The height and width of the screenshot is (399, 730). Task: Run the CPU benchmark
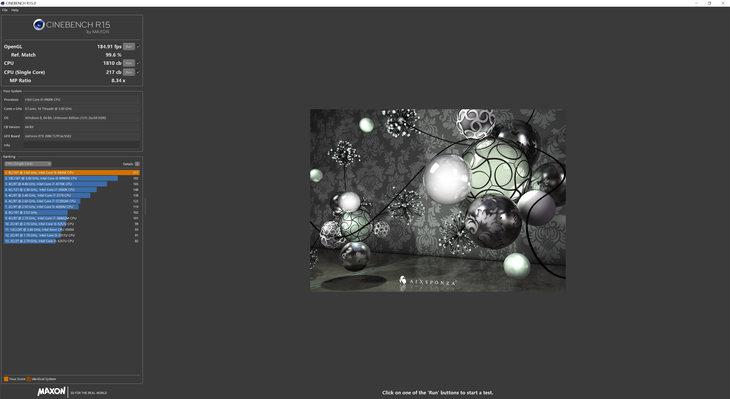point(129,63)
